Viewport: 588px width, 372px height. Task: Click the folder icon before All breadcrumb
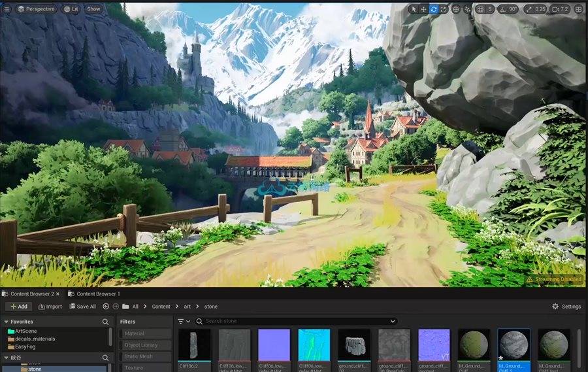point(125,307)
